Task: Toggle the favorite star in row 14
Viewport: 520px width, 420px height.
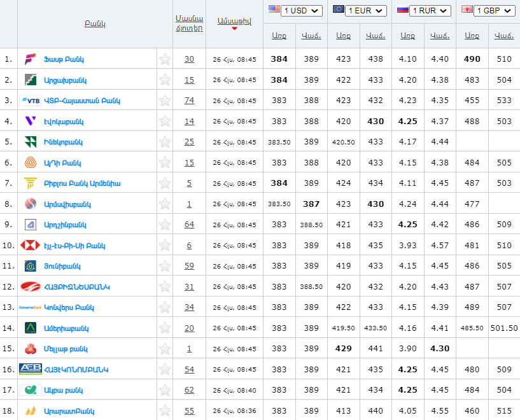Action: (x=165, y=328)
